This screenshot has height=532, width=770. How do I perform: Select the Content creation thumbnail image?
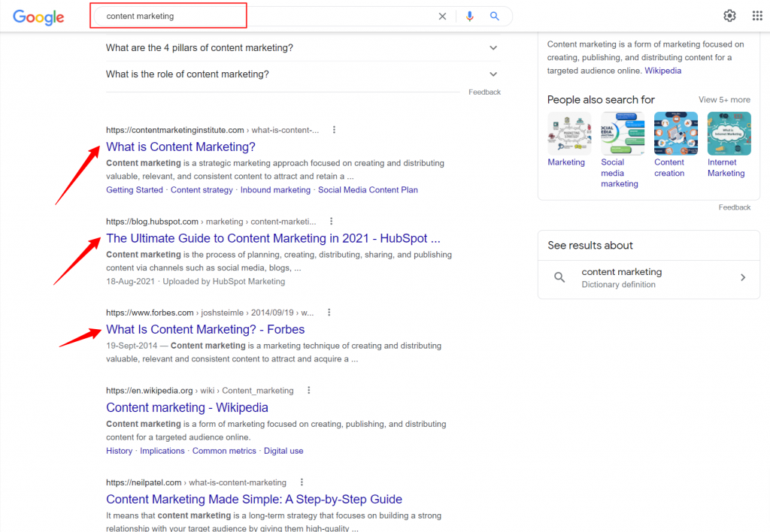676,134
